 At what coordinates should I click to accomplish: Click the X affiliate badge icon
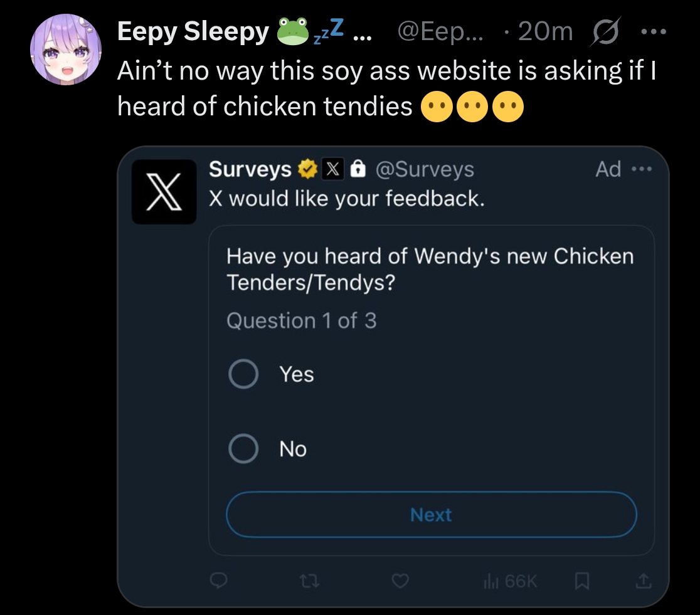point(332,169)
